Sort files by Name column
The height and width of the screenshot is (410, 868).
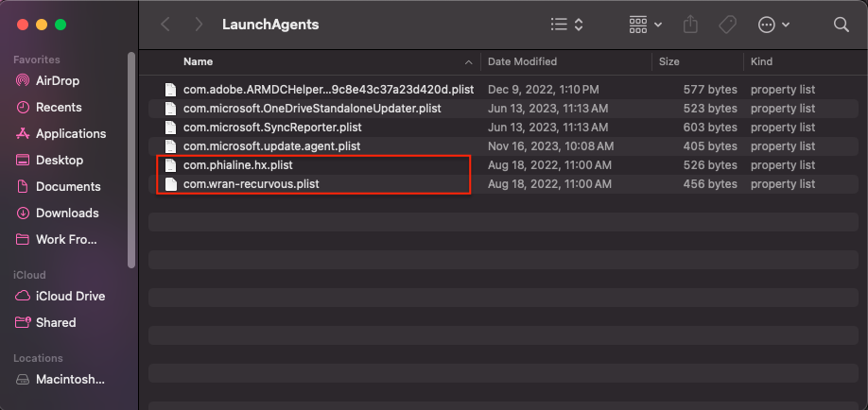click(x=199, y=61)
